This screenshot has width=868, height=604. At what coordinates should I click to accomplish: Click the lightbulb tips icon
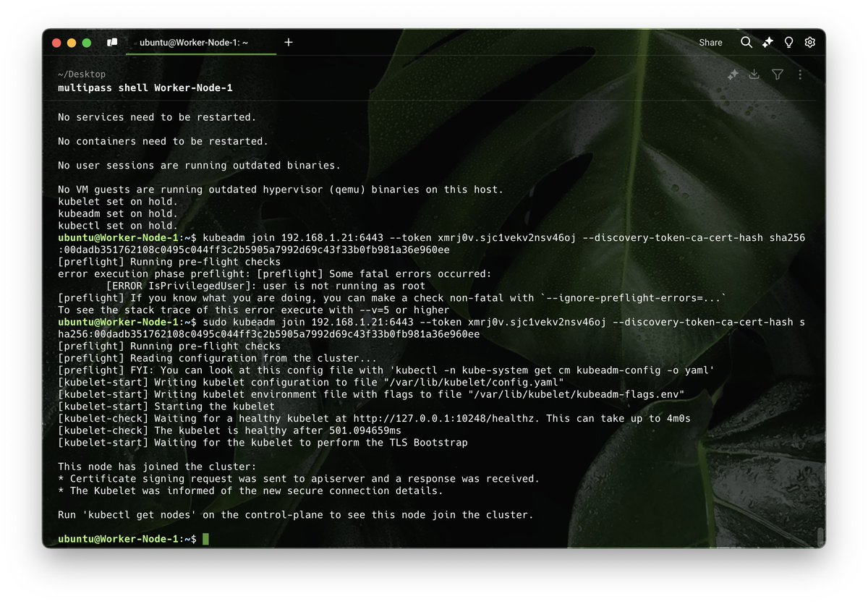click(x=788, y=43)
